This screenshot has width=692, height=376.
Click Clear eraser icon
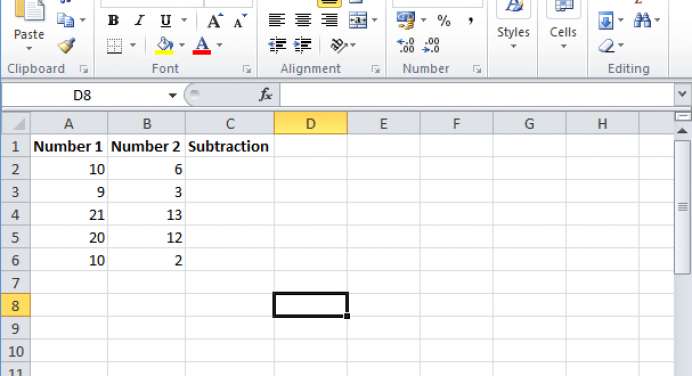[x=607, y=45]
